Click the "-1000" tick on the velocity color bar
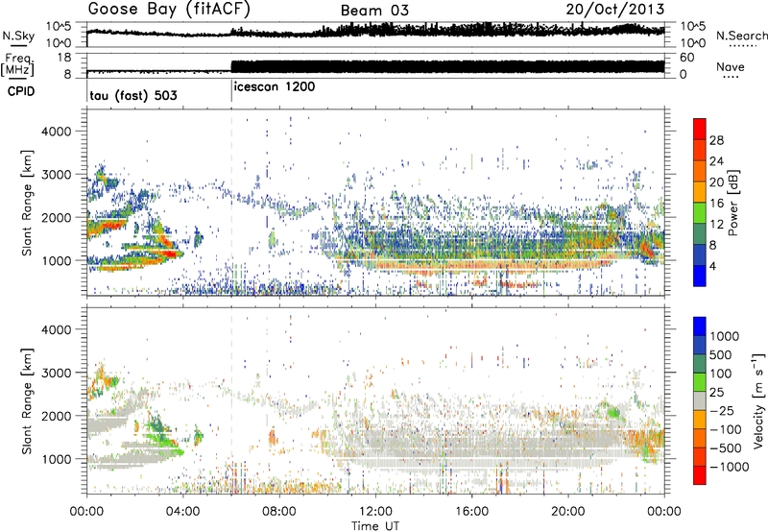 click(x=730, y=467)
